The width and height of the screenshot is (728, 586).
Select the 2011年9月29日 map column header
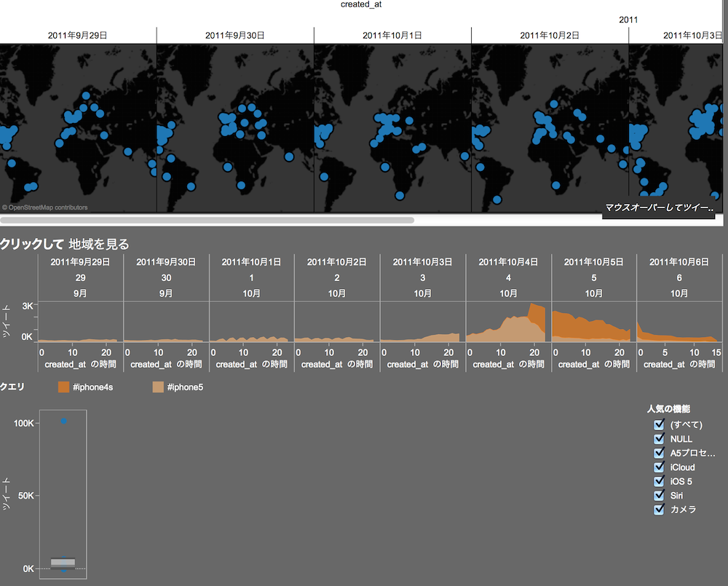coord(78,35)
